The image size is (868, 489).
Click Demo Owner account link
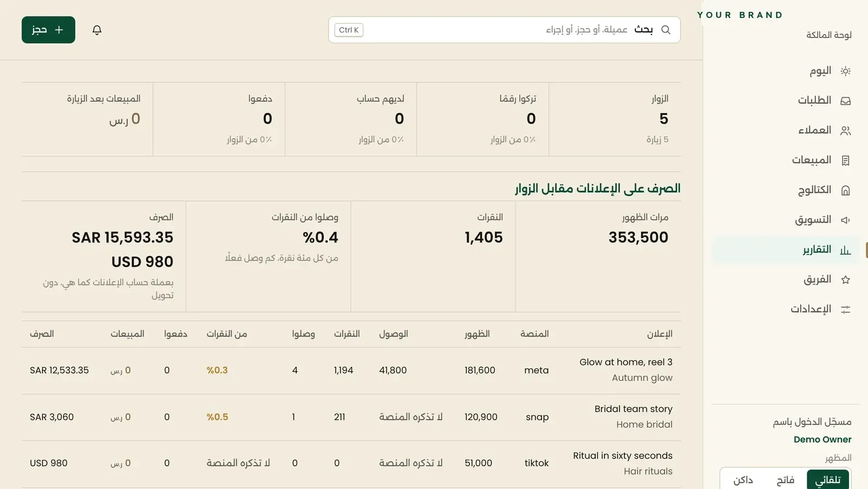[822, 439]
